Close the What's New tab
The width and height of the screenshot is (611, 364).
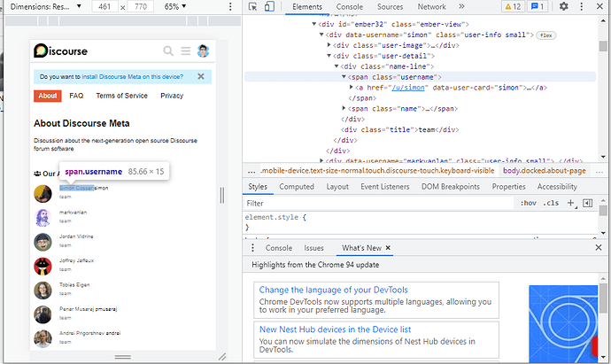click(x=388, y=248)
